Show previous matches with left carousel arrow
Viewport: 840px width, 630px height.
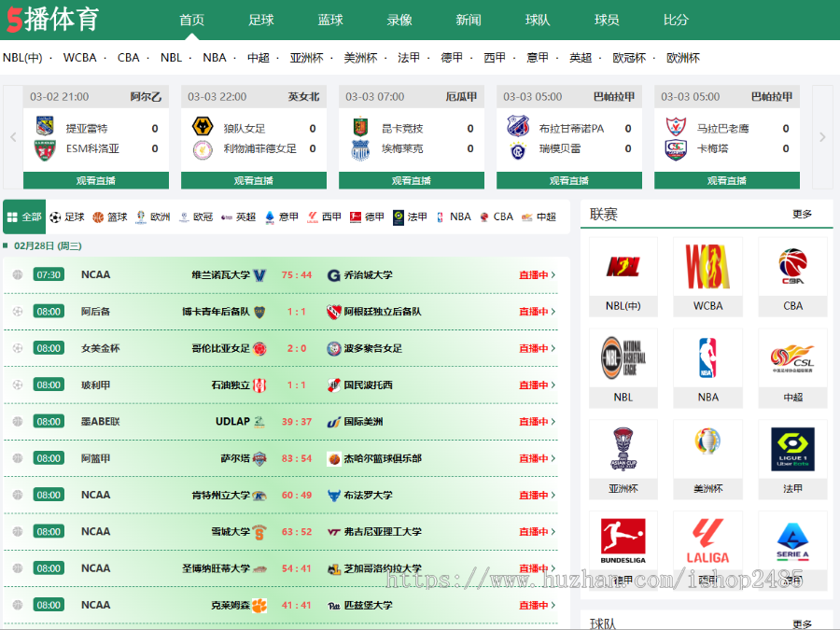tap(13, 137)
